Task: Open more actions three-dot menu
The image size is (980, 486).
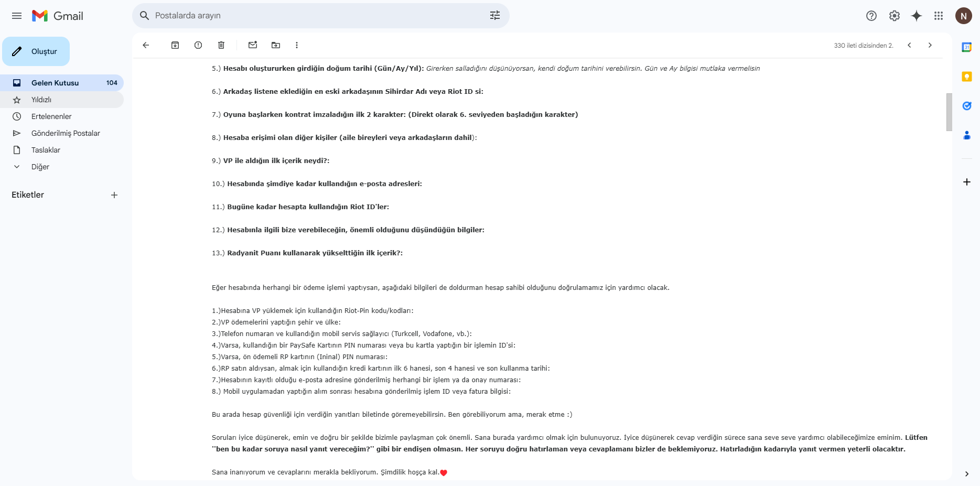Action: [297, 45]
